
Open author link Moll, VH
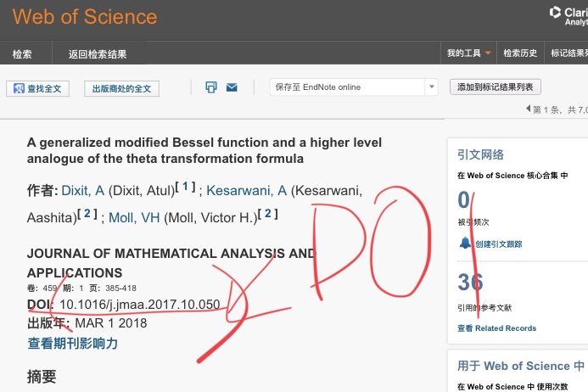pos(134,217)
